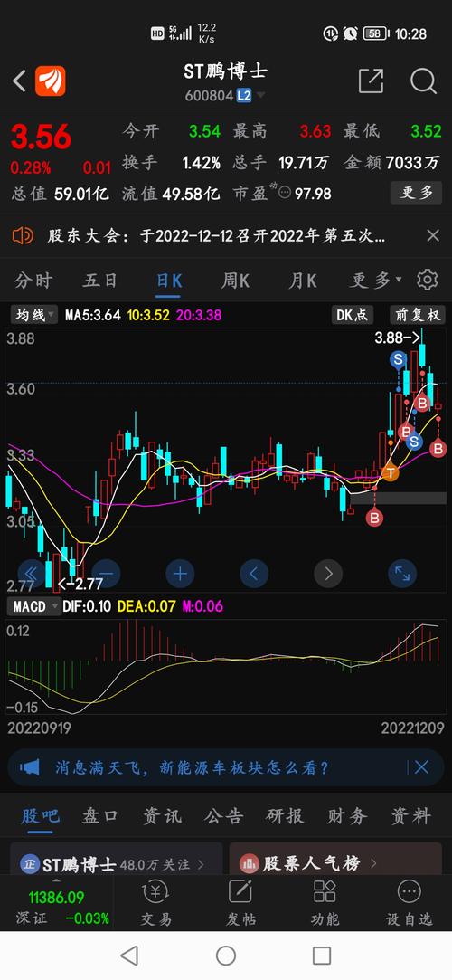Share the ST鹏博士 stock page
This screenshot has height=980, width=452.
(371, 81)
